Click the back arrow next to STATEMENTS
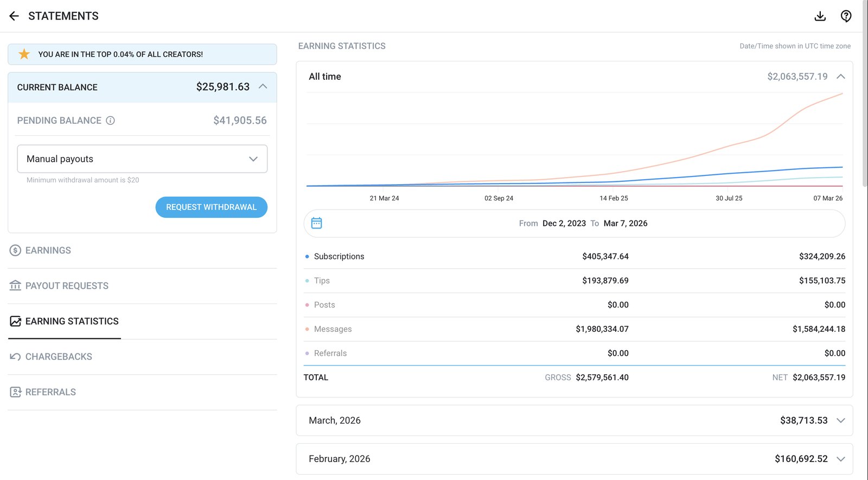 coord(14,16)
